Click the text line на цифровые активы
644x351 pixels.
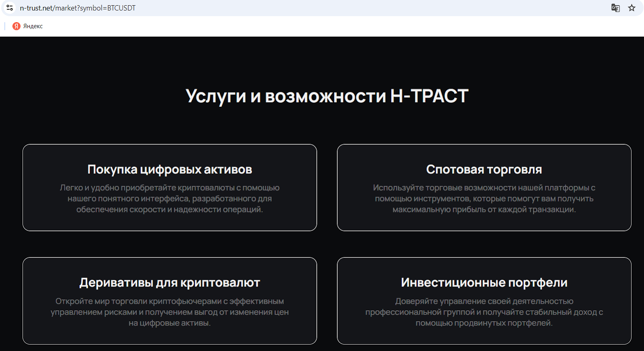coord(169,323)
